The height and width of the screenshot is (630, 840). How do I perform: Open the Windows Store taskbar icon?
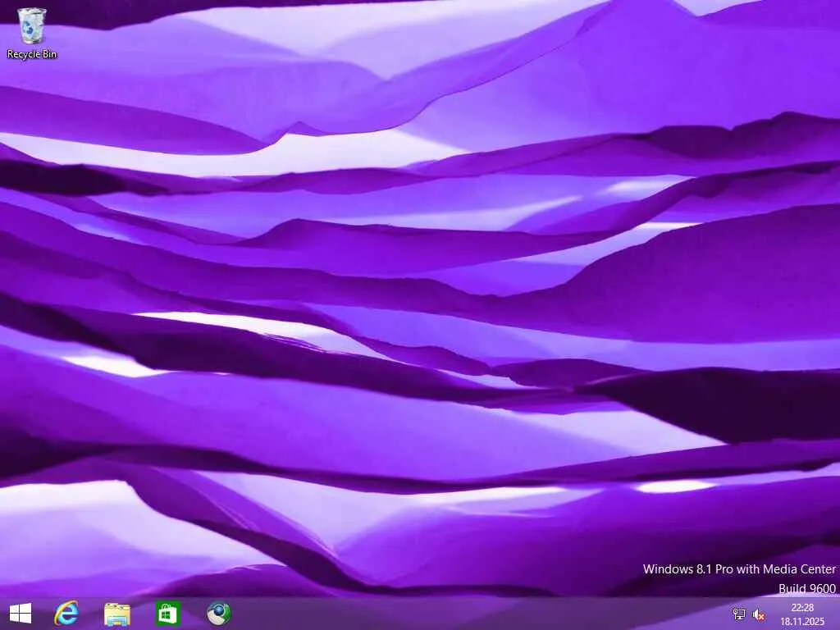pos(167,614)
